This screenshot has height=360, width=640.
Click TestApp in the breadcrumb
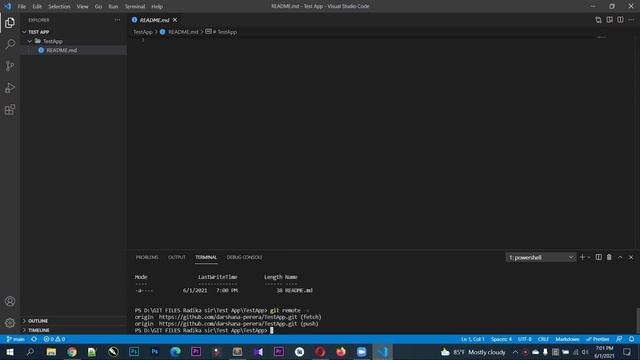click(142, 32)
